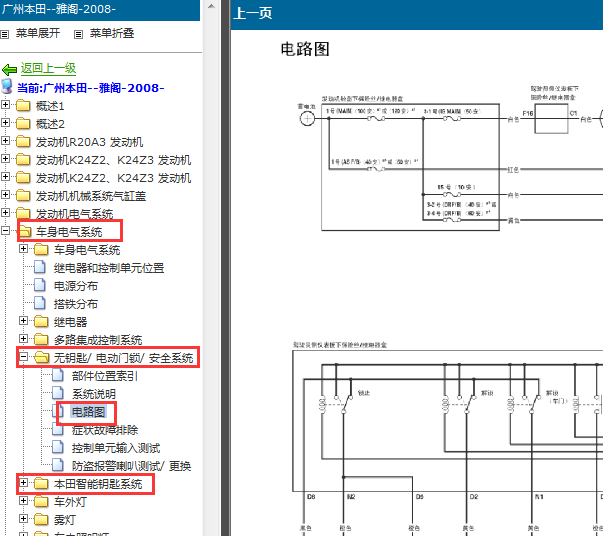Click the document icon for 系统说明
Viewport: 603px width, 536px height.
pyautogui.click(x=58, y=393)
